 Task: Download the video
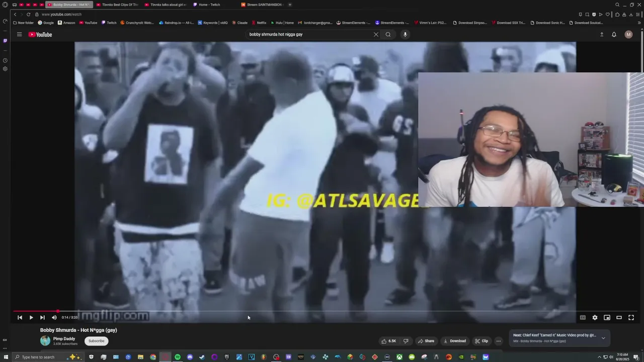(x=455, y=341)
